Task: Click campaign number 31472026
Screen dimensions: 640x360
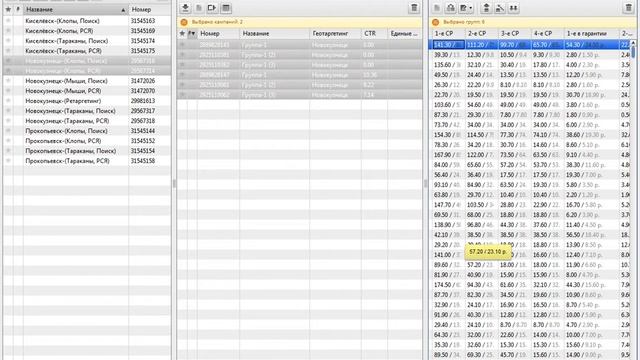Action: (x=143, y=81)
